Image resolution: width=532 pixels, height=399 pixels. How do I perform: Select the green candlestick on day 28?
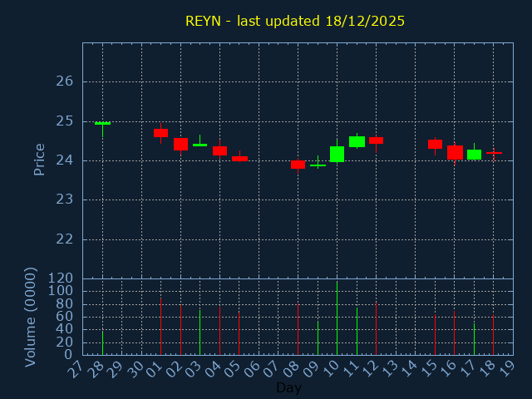[x=102, y=123]
